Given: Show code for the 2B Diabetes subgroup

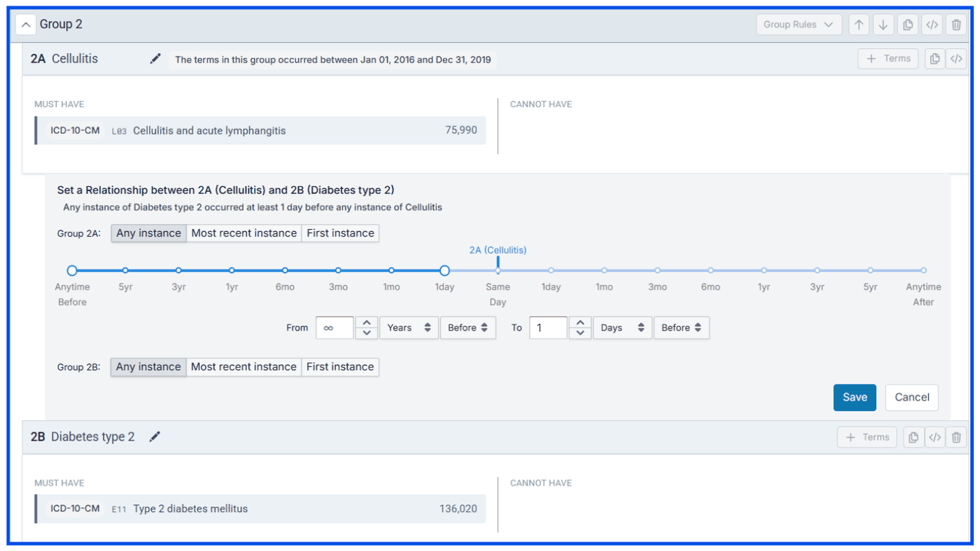Looking at the screenshot, I should click(934, 438).
